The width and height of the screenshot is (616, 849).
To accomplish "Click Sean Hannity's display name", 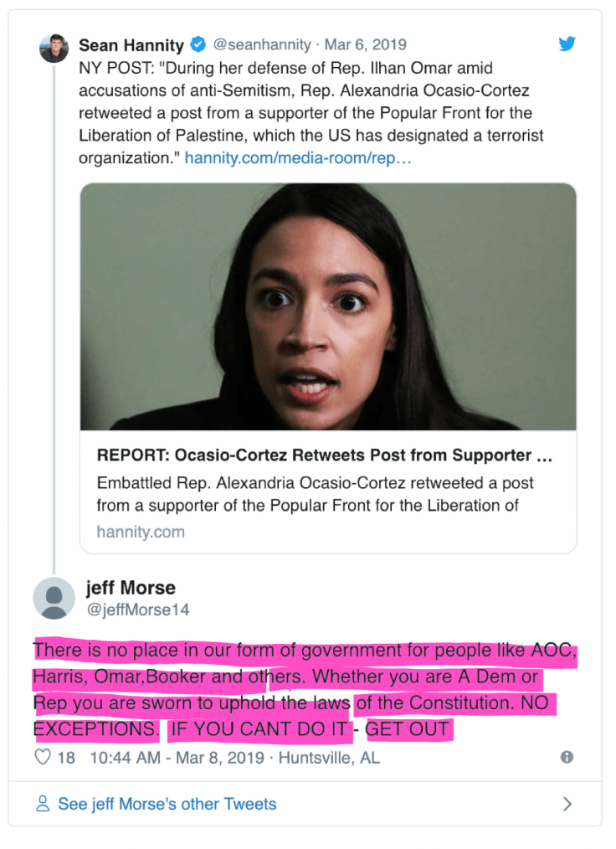I will click(131, 45).
